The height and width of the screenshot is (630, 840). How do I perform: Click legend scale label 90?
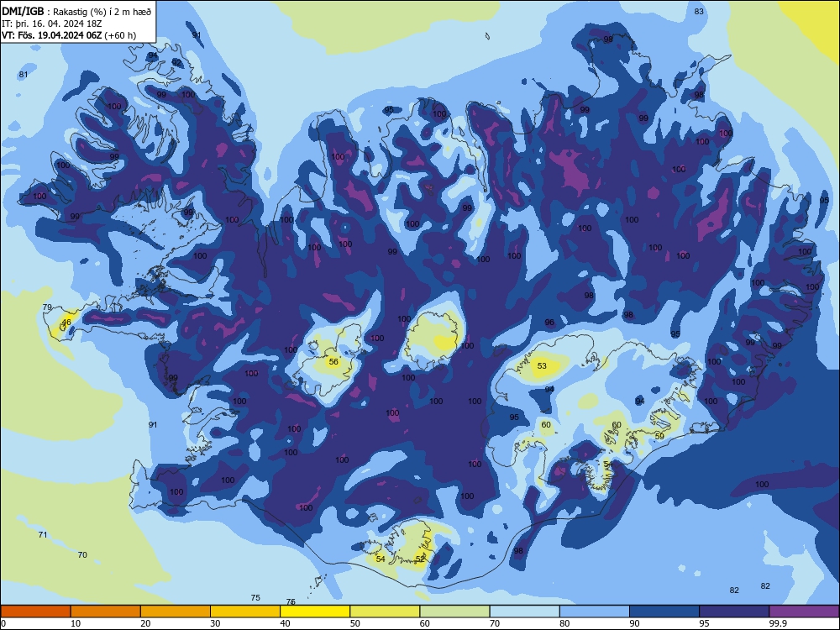click(x=635, y=623)
